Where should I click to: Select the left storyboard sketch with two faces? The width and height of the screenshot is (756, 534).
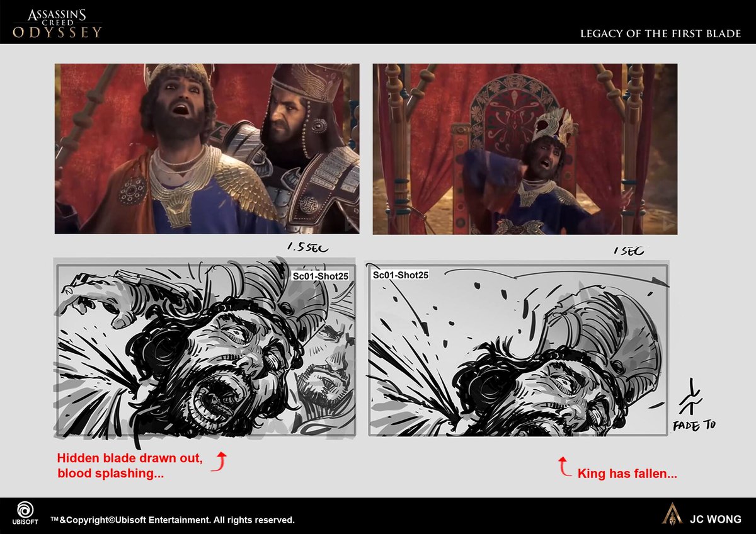(x=205, y=350)
